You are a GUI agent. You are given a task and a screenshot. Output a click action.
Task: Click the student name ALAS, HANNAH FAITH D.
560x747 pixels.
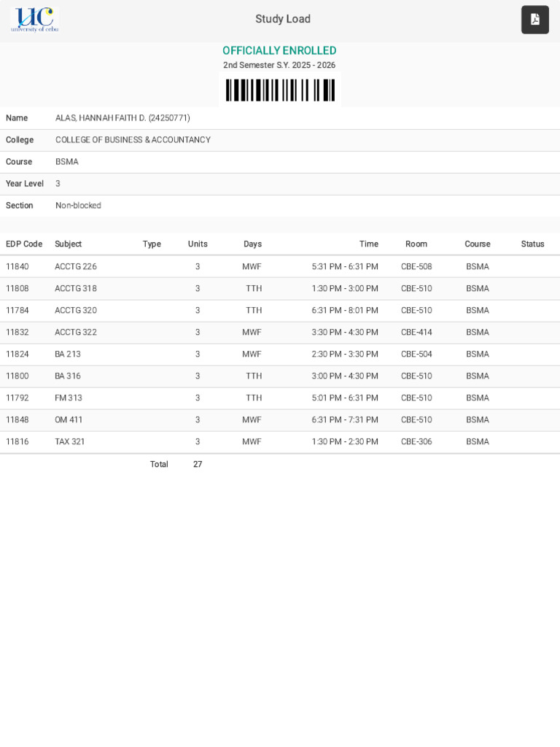(x=101, y=118)
